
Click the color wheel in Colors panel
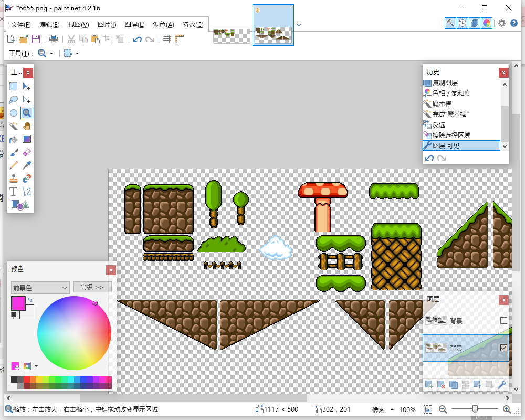[x=74, y=333]
